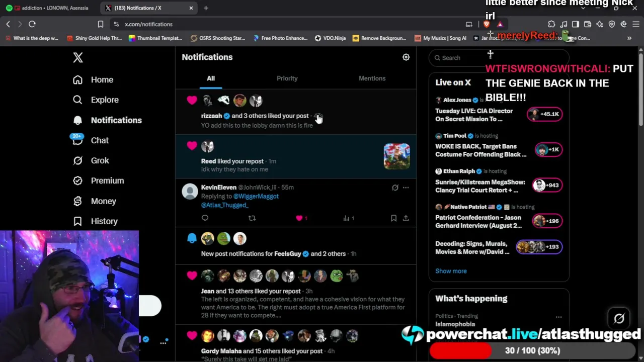Open notification settings gear
Viewport: 644px width, 362px height.
406,57
